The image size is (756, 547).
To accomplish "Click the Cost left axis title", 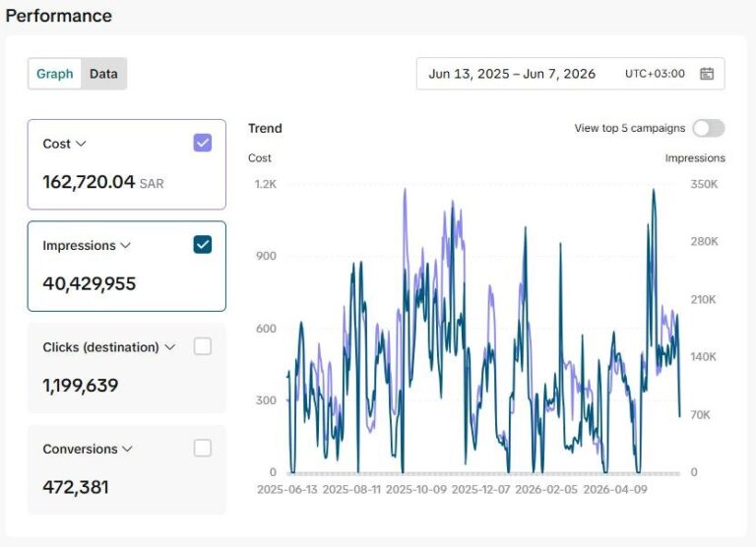I will [260, 158].
